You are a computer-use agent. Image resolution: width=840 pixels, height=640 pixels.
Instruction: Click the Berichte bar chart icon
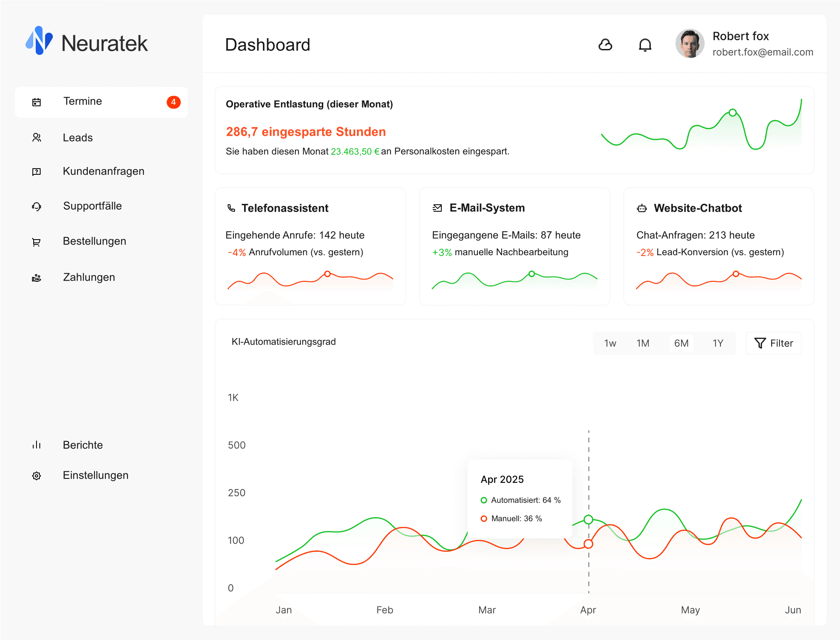coord(37,445)
